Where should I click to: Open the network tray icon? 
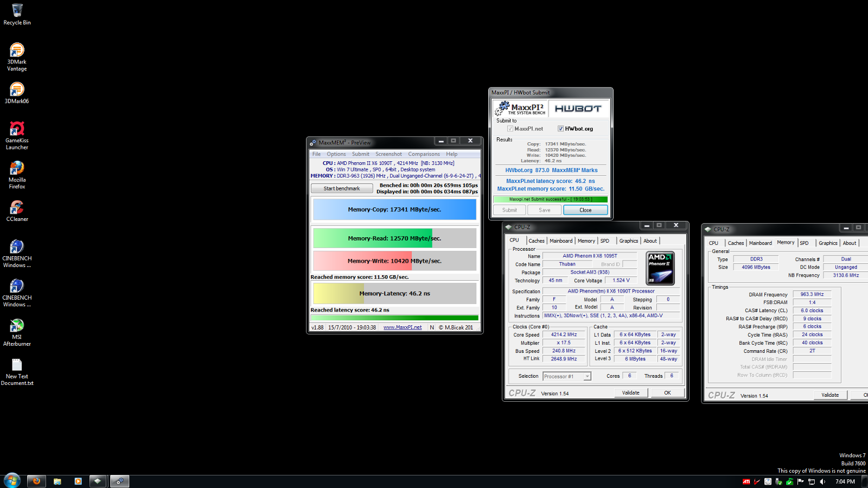(812, 481)
